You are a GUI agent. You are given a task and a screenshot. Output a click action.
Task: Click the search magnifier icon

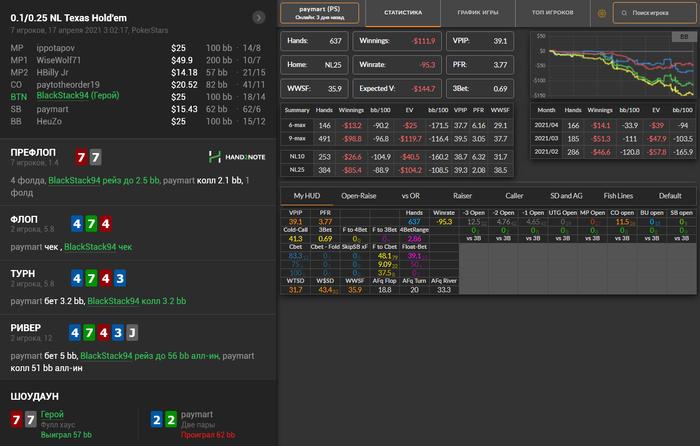(x=624, y=13)
